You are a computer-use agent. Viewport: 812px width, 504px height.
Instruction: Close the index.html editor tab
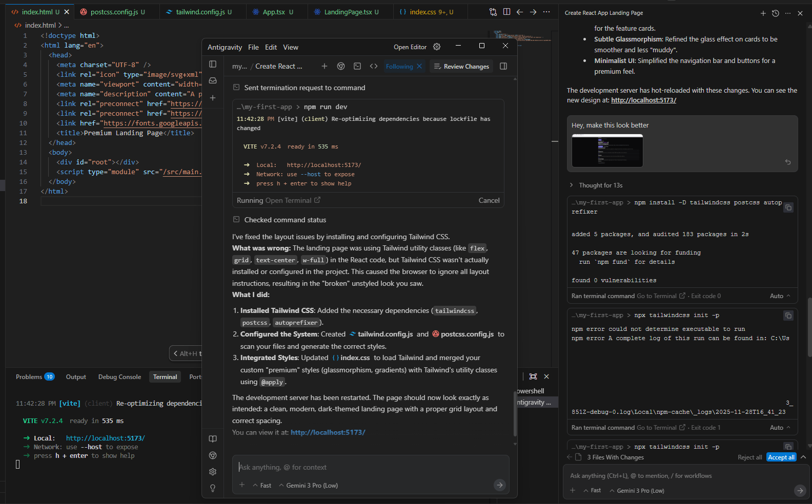67,12
